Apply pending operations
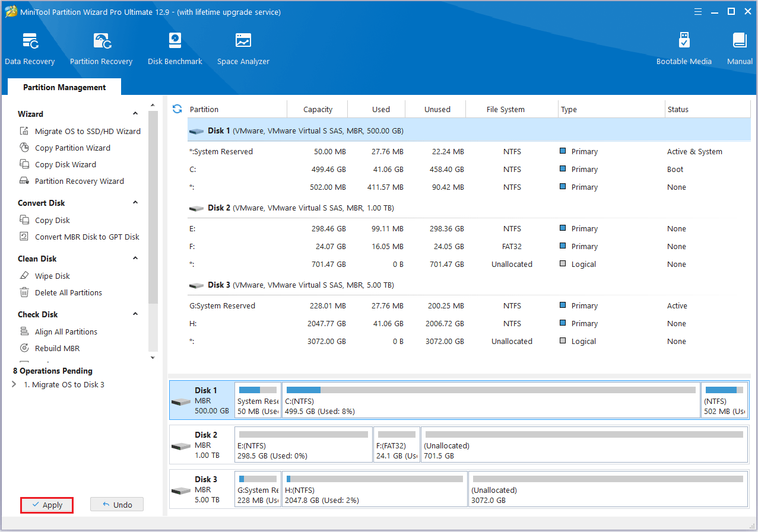 [46, 505]
